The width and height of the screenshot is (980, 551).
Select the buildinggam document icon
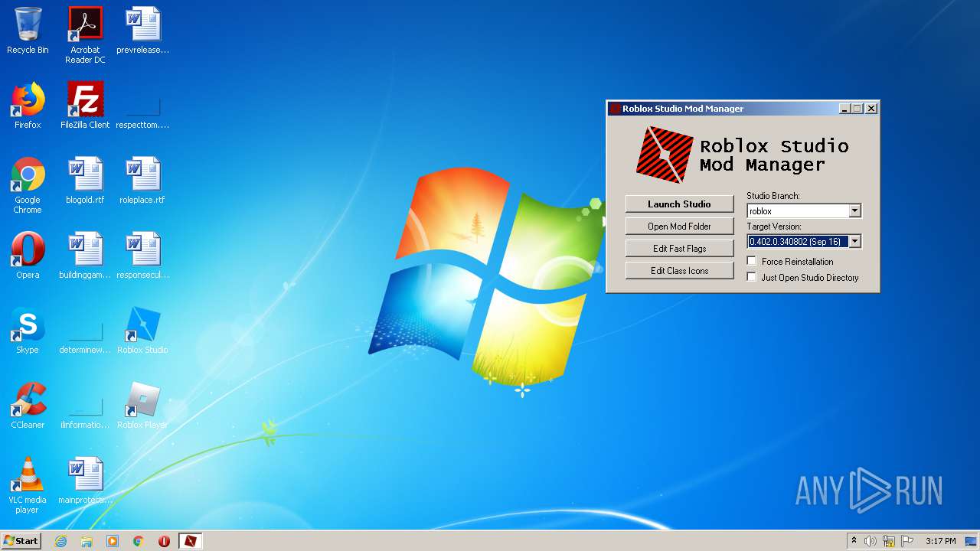85,256
